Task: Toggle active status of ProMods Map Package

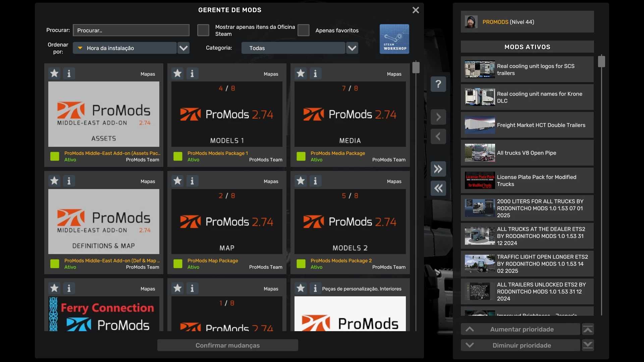Action: coord(178,264)
